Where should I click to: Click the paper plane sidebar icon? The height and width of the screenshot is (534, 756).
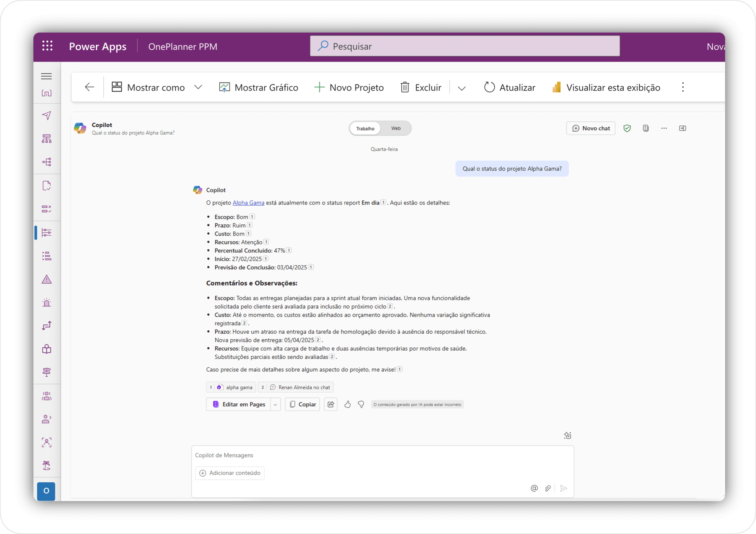pyautogui.click(x=46, y=115)
